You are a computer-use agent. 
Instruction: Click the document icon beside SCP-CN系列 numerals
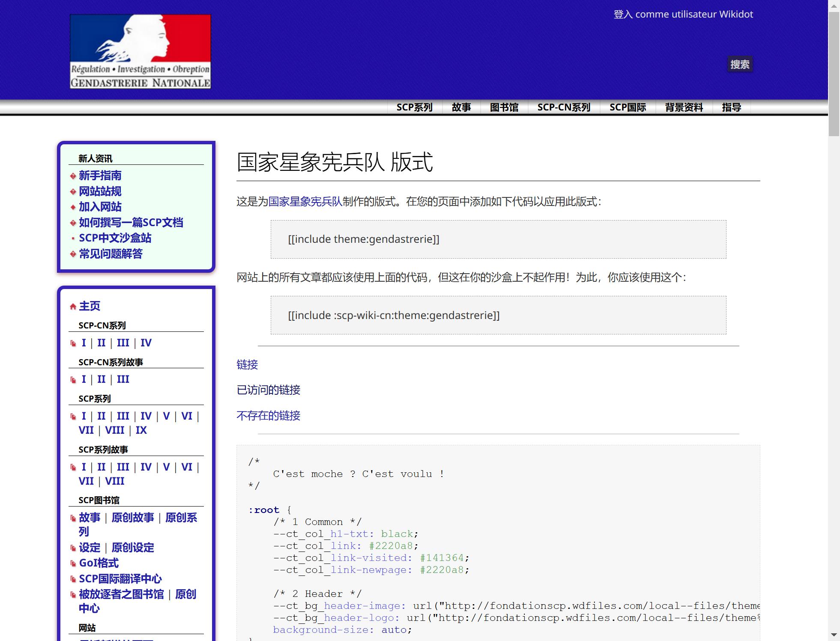73,343
